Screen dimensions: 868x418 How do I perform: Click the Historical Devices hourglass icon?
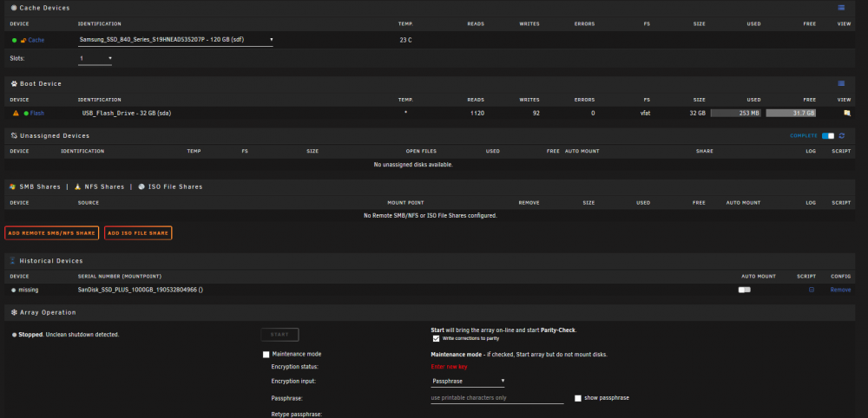13,260
